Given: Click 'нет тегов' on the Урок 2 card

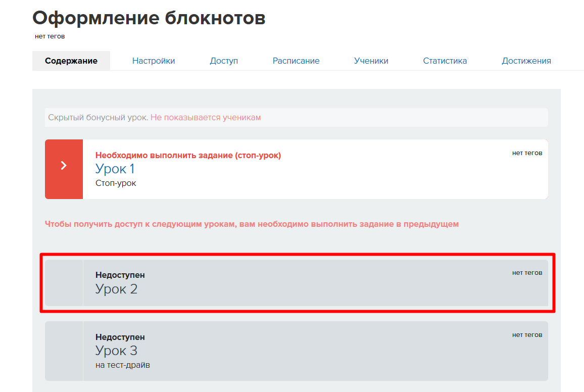Looking at the screenshot, I should tap(527, 273).
